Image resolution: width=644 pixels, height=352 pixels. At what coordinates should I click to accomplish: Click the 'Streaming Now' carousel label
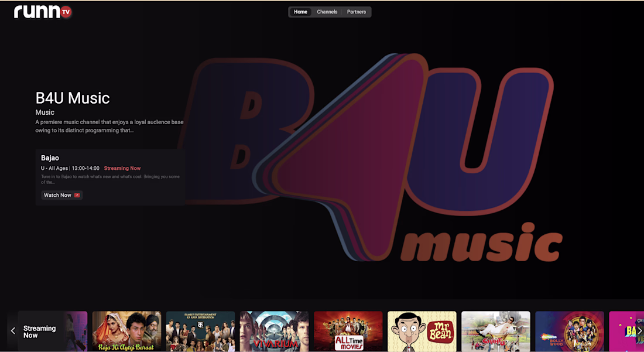coord(39,332)
